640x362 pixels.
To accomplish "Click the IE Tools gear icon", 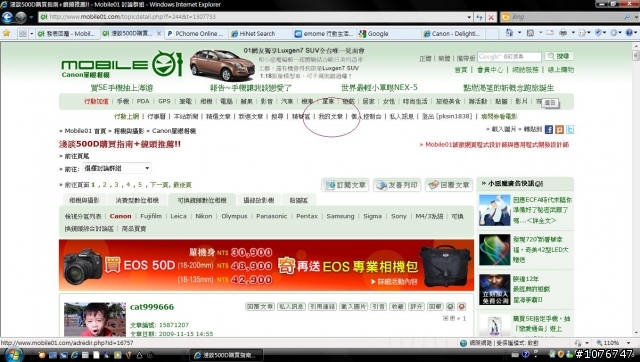I will tap(613, 33).
